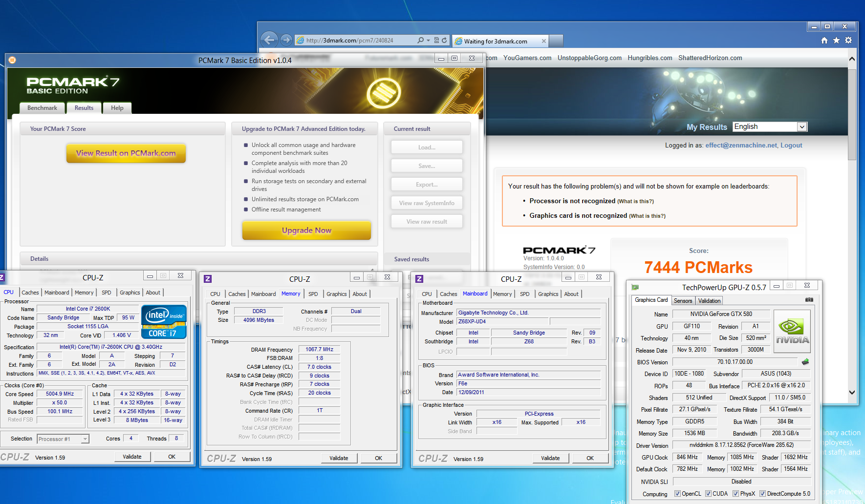This screenshot has width=865, height=504.
Task: Click the Logout link
Action: (x=791, y=145)
